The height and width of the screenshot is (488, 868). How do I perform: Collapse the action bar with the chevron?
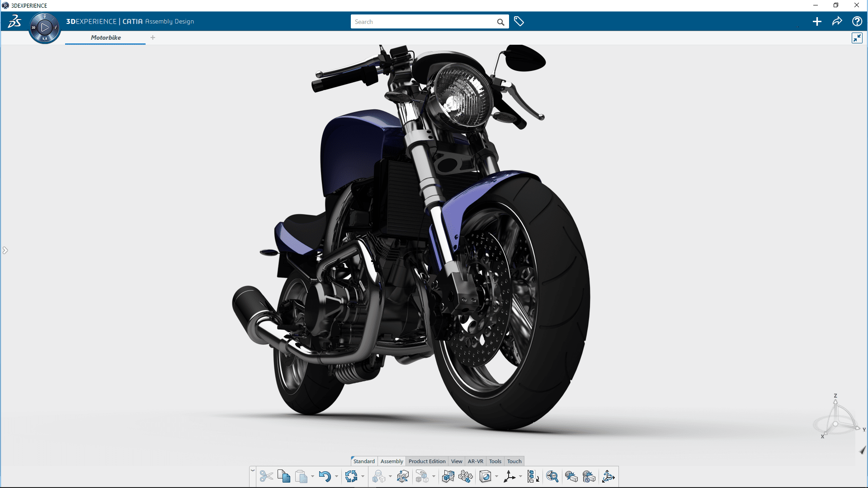pos(253,470)
